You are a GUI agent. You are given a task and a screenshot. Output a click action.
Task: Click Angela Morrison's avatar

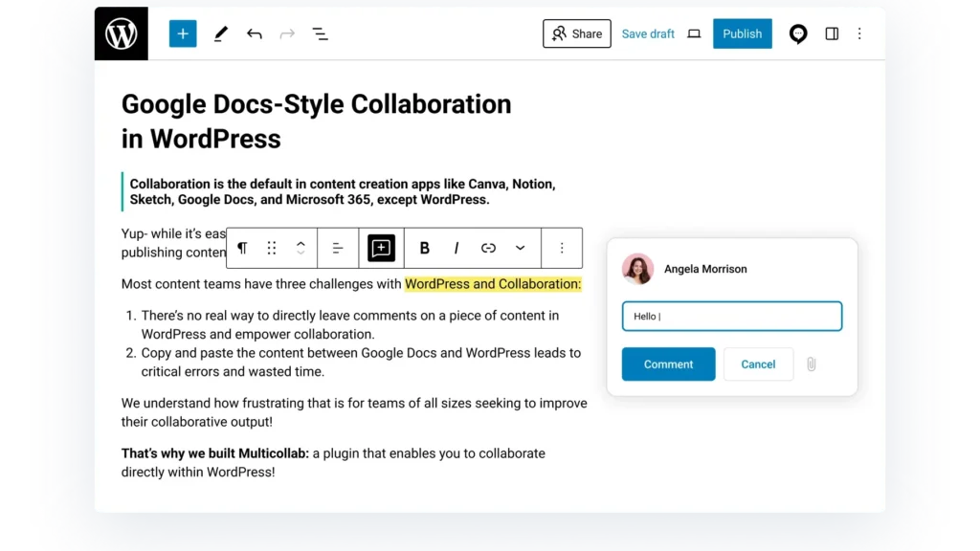pyautogui.click(x=637, y=269)
